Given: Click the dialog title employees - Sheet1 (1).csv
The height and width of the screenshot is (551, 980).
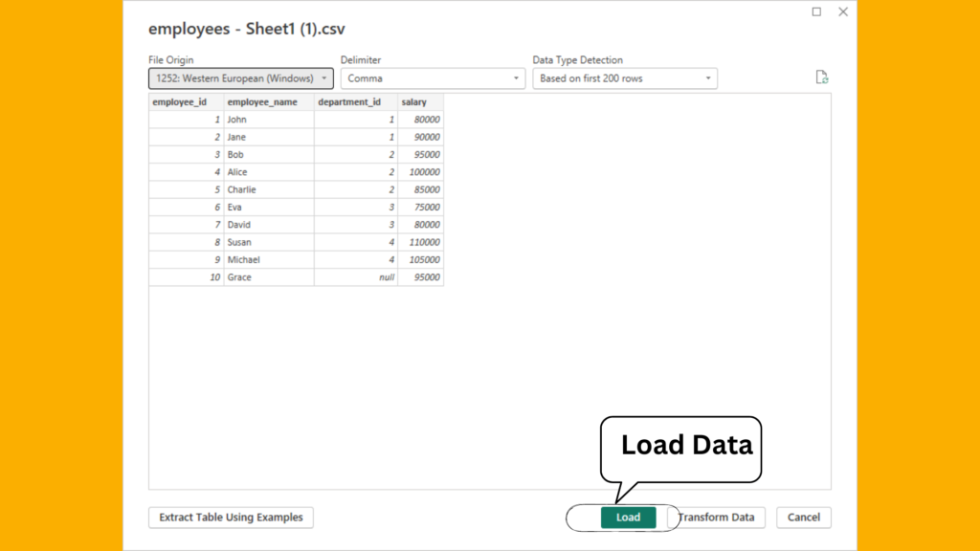Looking at the screenshot, I should pos(246,29).
